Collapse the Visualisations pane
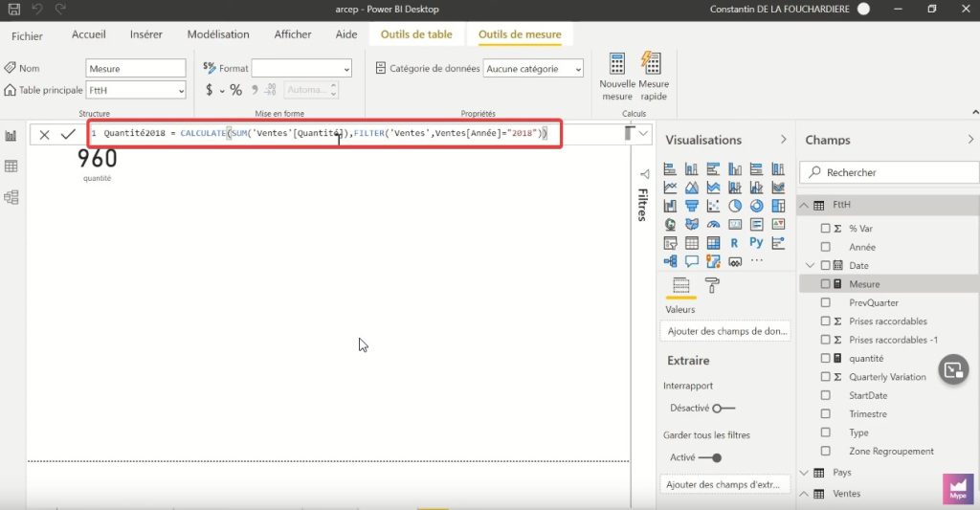 coord(783,140)
